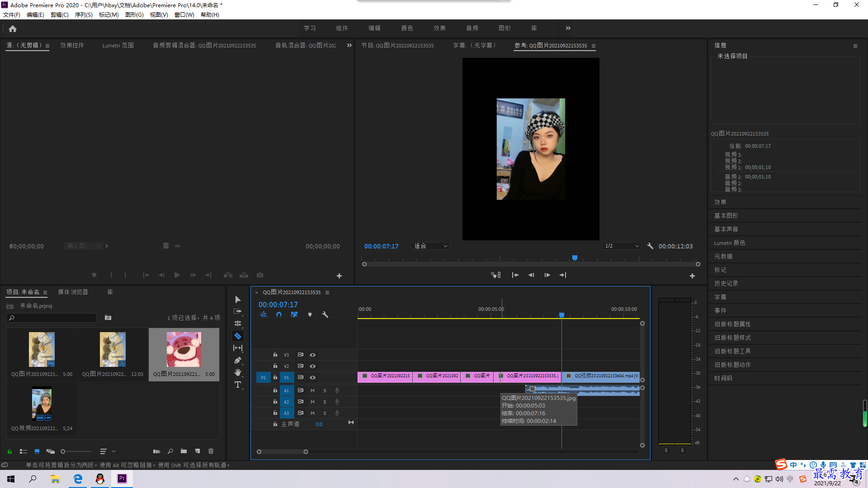This screenshot has width=868, height=488.
Task: Switch project panel to list view
Action: click(x=24, y=451)
